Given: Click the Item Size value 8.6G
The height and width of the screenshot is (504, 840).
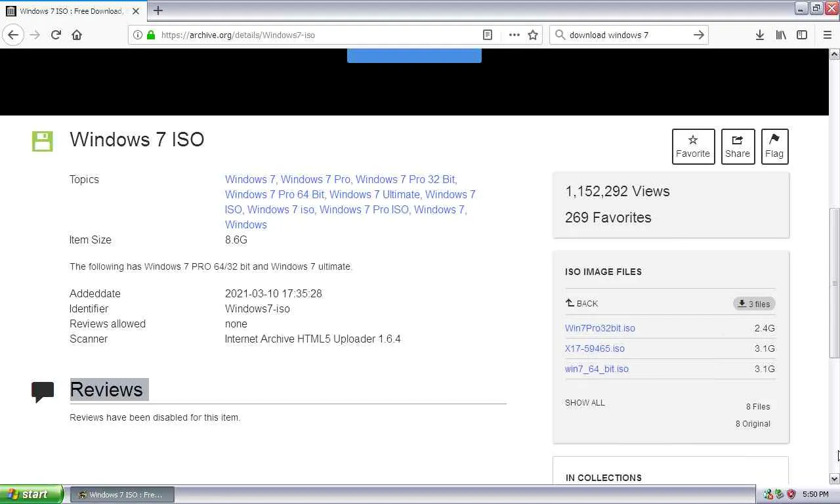Looking at the screenshot, I should point(236,240).
